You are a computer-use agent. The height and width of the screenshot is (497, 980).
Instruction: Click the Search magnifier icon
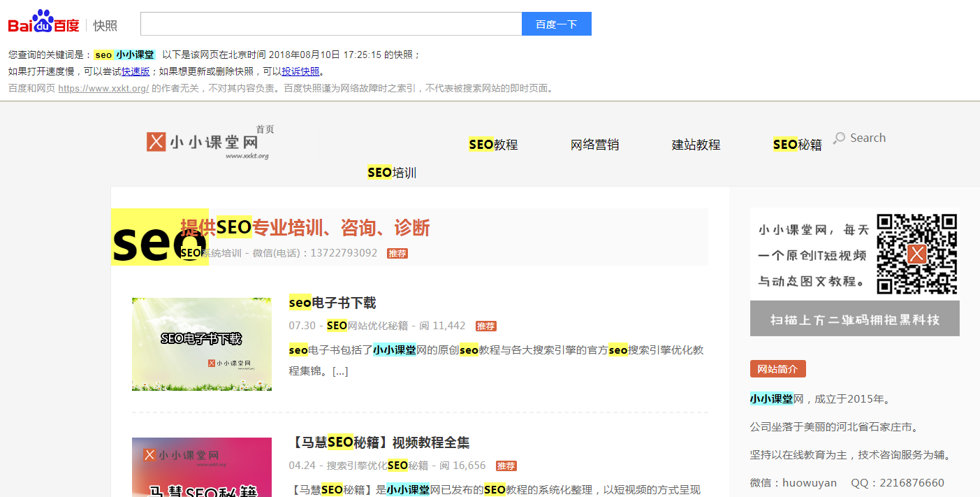pos(839,138)
